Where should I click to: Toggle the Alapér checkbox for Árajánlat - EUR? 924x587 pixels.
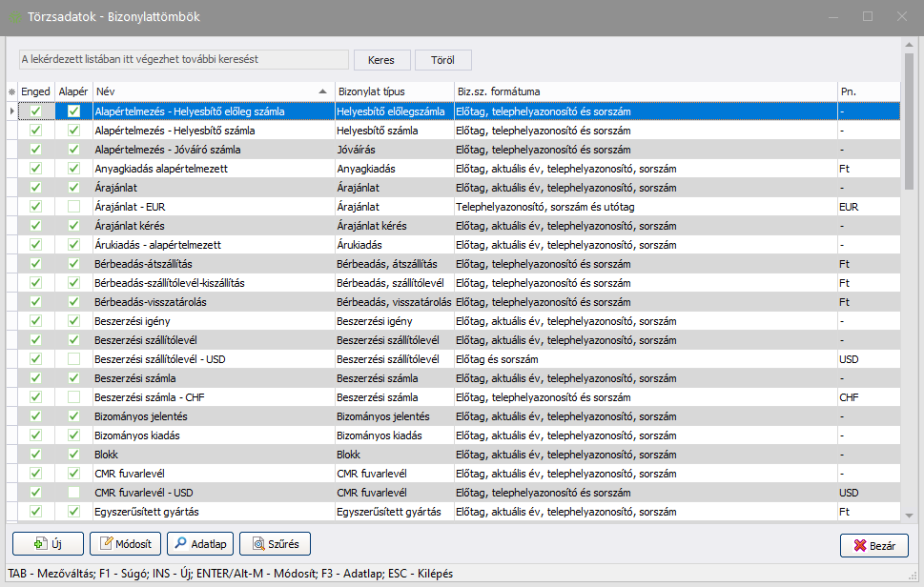click(x=73, y=207)
